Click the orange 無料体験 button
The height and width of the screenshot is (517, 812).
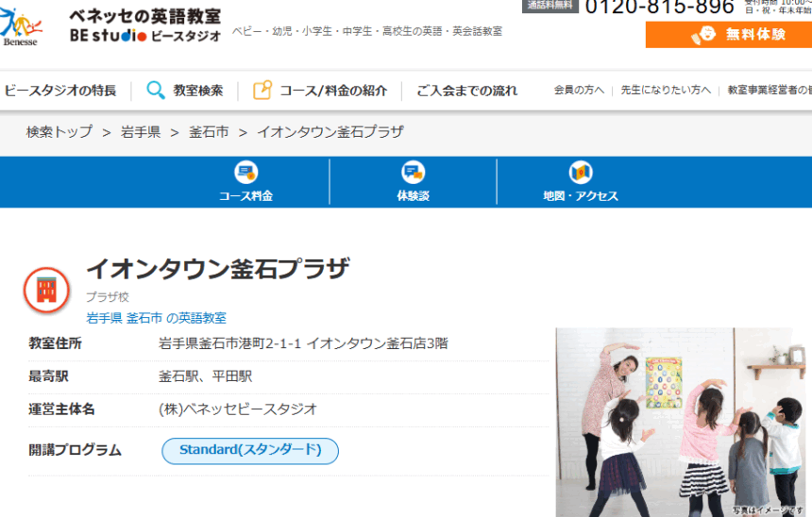click(729, 35)
